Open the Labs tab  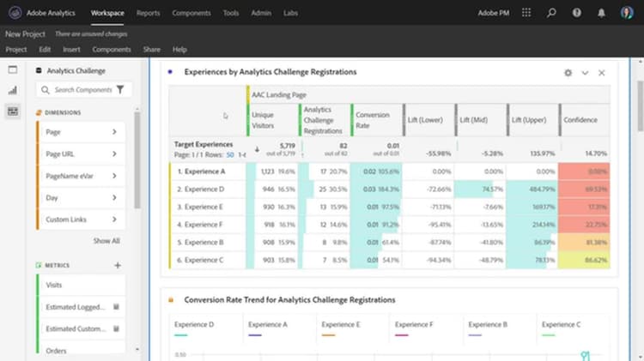(x=290, y=13)
